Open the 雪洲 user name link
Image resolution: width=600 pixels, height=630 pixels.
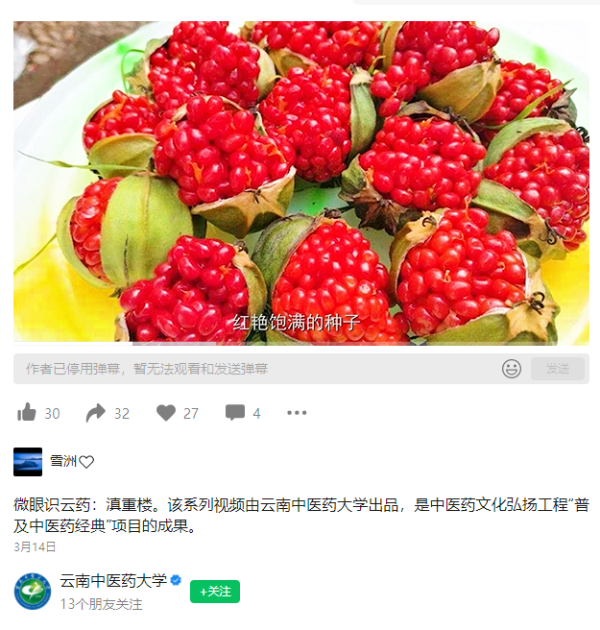[x=63, y=461]
